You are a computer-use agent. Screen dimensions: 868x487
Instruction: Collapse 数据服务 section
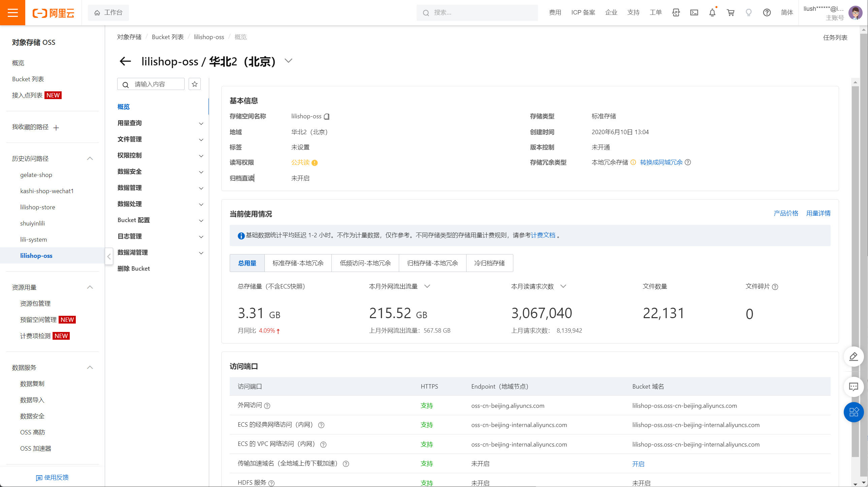pyautogui.click(x=90, y=367)
